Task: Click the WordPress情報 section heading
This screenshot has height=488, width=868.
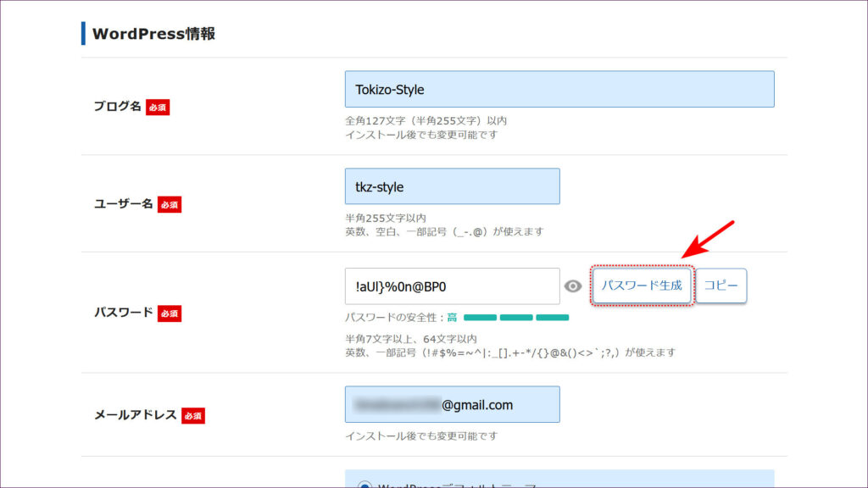Action: (x=153, y=34)
